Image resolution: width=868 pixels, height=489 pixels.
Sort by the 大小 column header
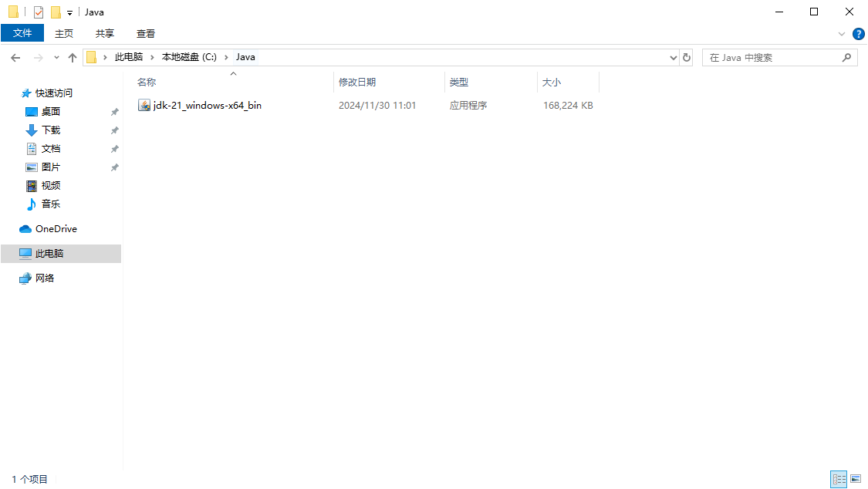(552, 82)
